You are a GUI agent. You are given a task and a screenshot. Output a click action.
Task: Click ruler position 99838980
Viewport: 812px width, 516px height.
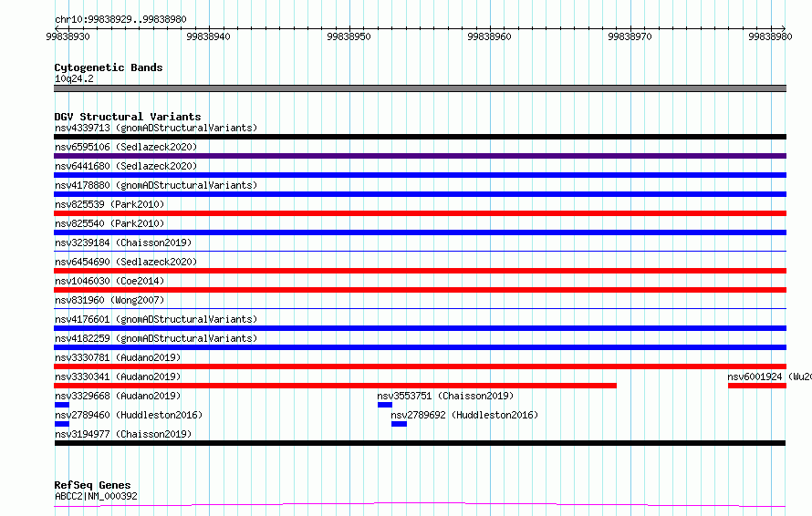[770, 36]
